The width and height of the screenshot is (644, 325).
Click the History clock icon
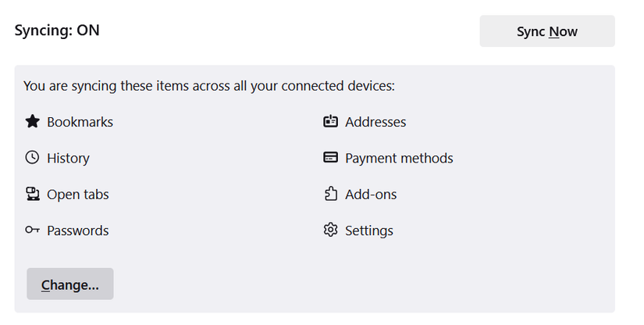[x=33, y=158]
